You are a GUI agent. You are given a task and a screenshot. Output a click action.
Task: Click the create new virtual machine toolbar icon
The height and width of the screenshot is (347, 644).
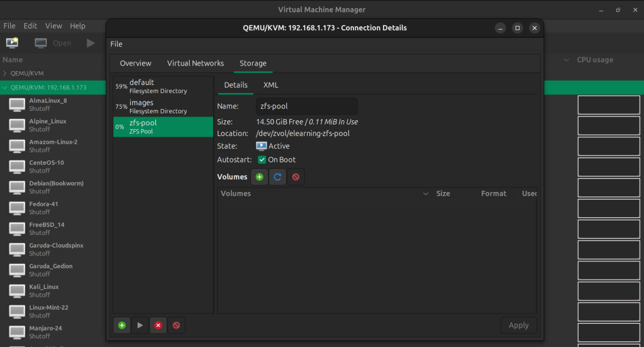tap(12, 43)
